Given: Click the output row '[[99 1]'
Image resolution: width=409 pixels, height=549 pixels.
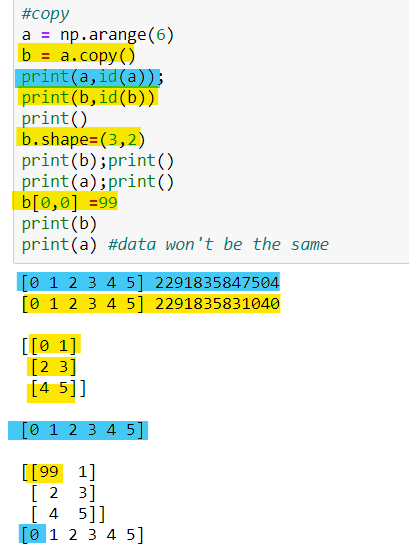Looking at the screenshot, I should coord(58,472).
